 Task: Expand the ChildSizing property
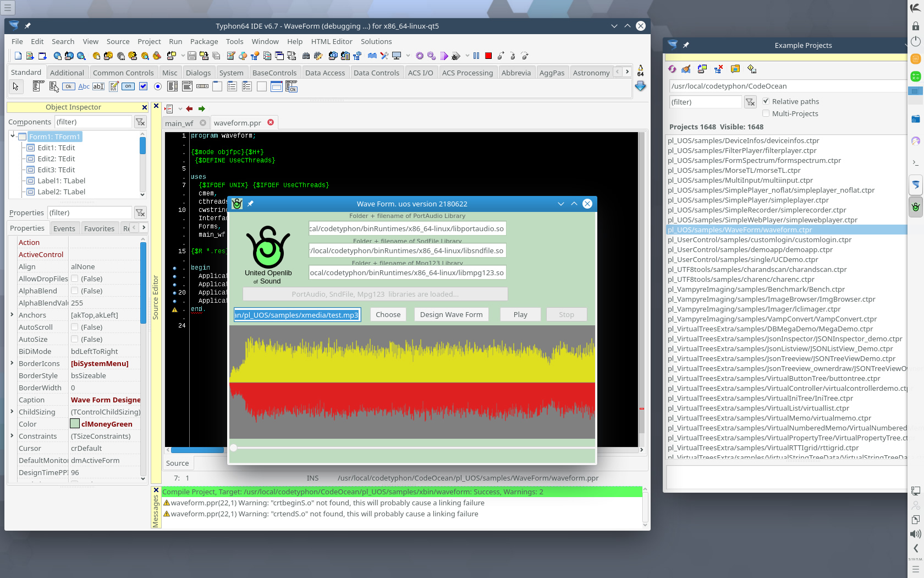click(x=12, y=412)
